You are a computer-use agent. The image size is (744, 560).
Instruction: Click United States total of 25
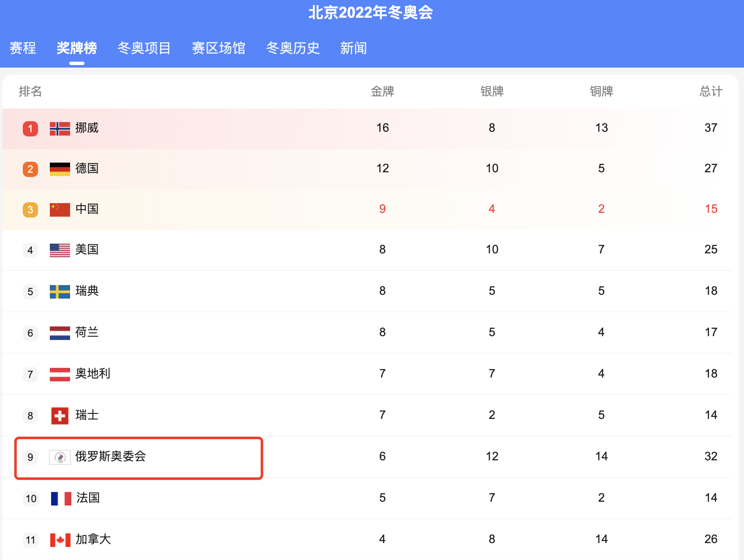point(711,249)
